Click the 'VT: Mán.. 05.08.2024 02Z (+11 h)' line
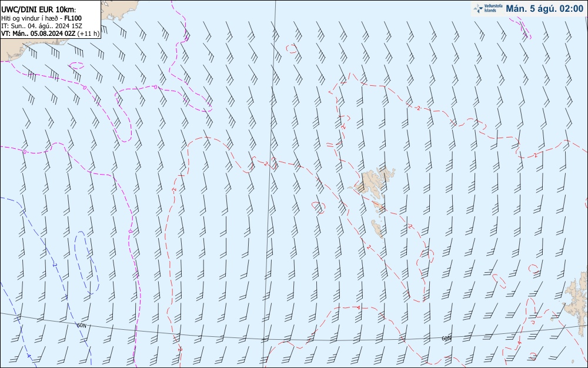Viewport: 588px width, 368px height. click(x=50, y=34)
